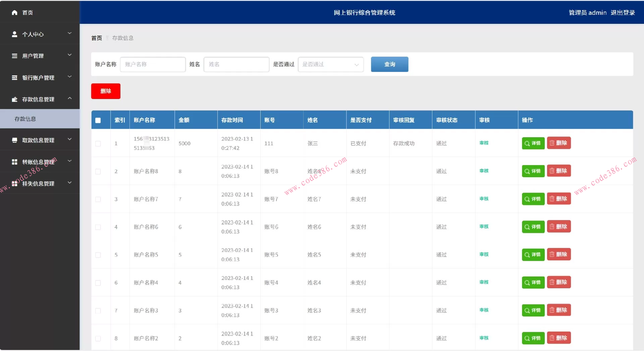Click 退出登录 to log out
This screenshot has height=351, width=644.
click(x=623, y=12)
